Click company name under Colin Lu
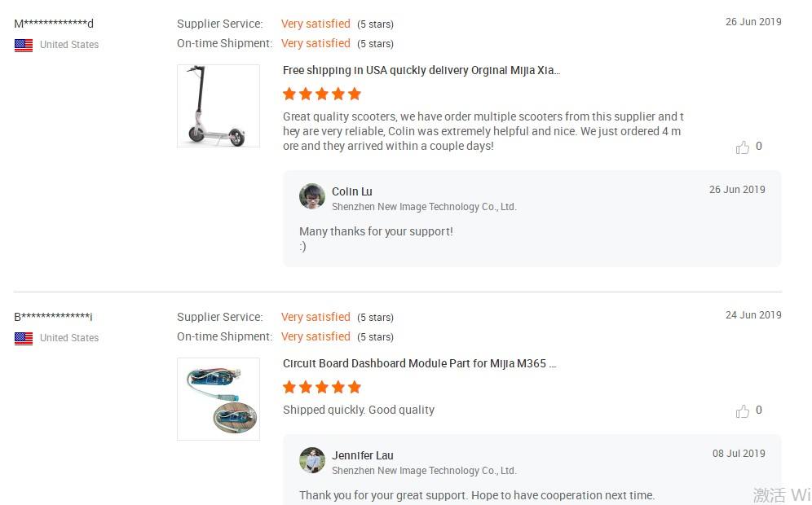Image resolution: width=812 pixels, height=505 pixels. pyautogui.click(x=424, y=207)
